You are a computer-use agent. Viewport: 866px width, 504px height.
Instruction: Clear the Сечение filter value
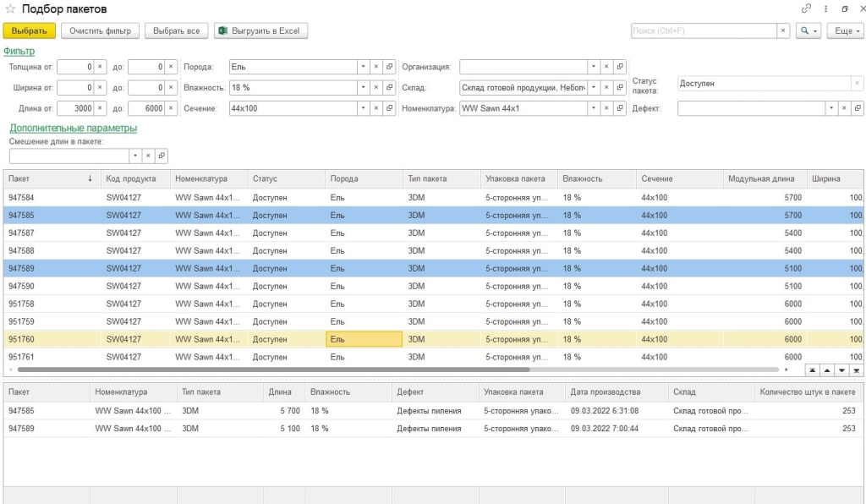376,108
